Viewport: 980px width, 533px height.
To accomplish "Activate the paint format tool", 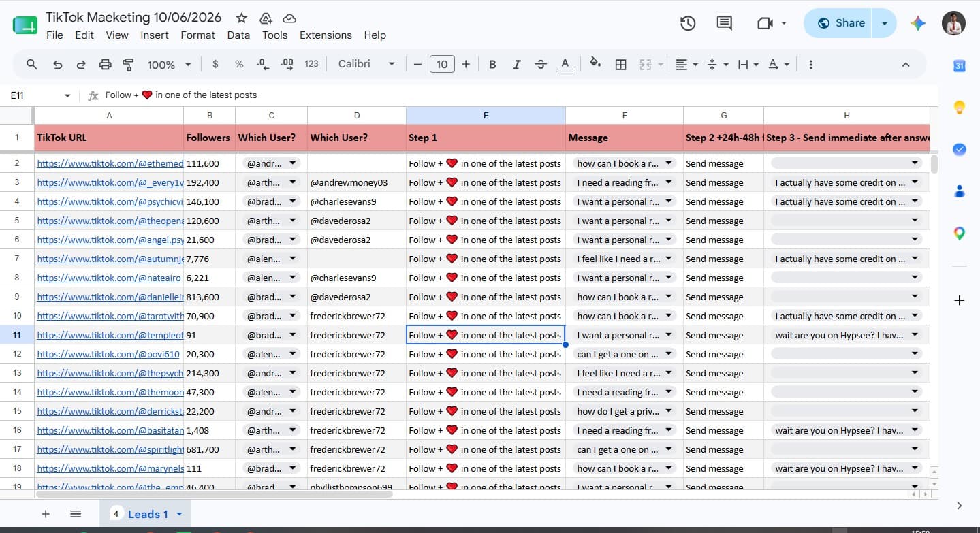I will point(128,65).
